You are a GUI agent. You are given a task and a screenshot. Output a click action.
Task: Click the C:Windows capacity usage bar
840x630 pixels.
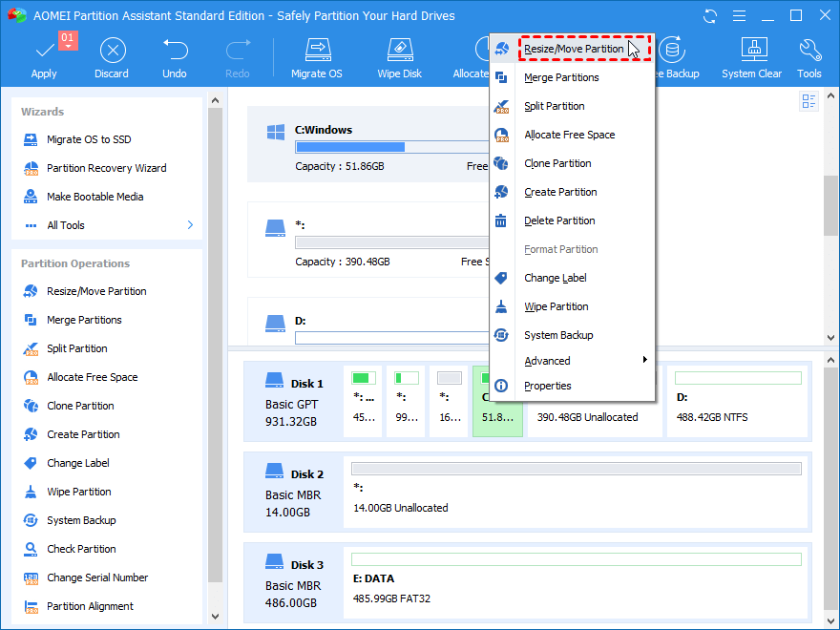pyautogui.click(x=392, y=147)
